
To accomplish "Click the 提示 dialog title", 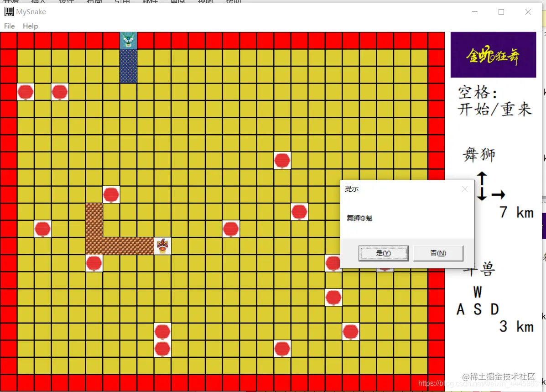I will coord(352,189).
